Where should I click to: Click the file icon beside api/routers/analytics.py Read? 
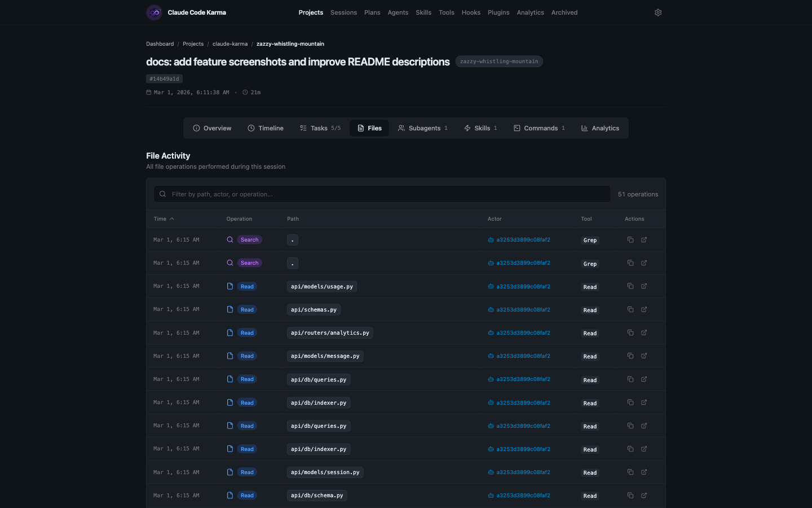click(230, 332)
